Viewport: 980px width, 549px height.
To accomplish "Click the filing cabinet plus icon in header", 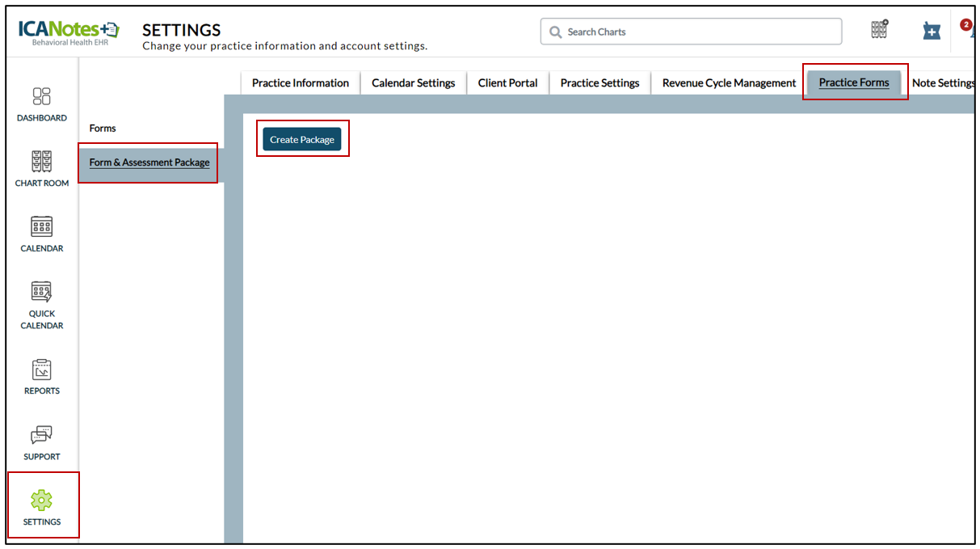I will pyautogui.click(x=879, y=30).
